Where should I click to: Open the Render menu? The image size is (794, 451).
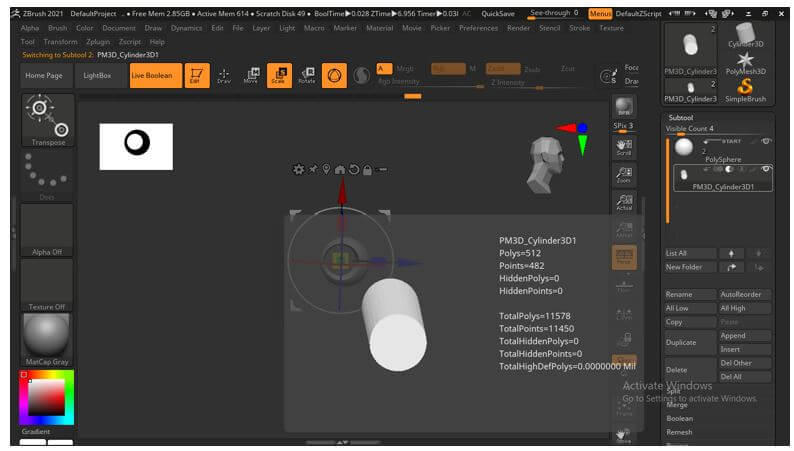click(x=518, y=28)
